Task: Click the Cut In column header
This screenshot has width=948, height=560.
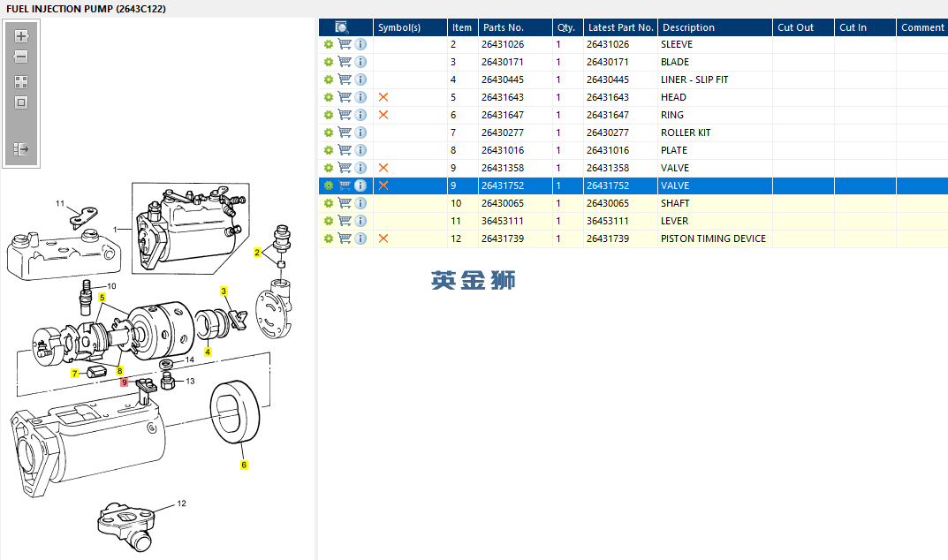Action: coord(865,27)
